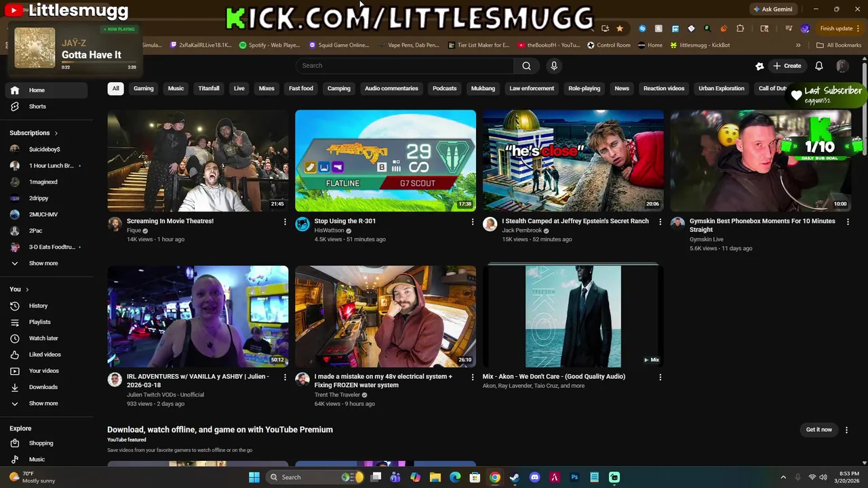Open watch History in sidebar
The height and width of the screenshot is (488, 868).
47,306
